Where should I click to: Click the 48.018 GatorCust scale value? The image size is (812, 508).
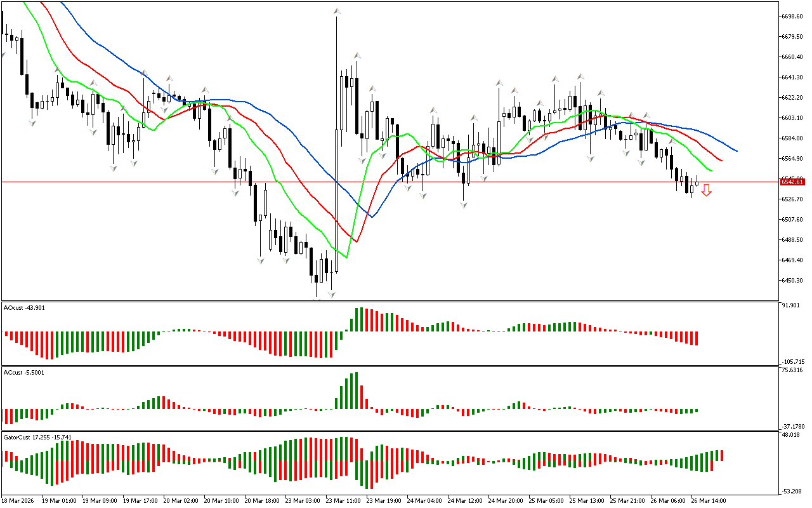(791, 436)
